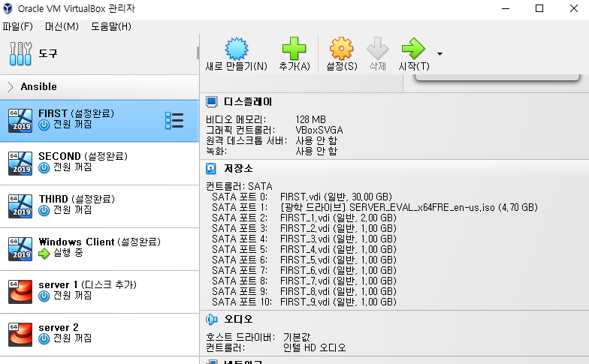Image resolution: width=589 pixels, height=364 pixels.
Task: Close the VirtualBox Manager window
Action: click(574, 8)
